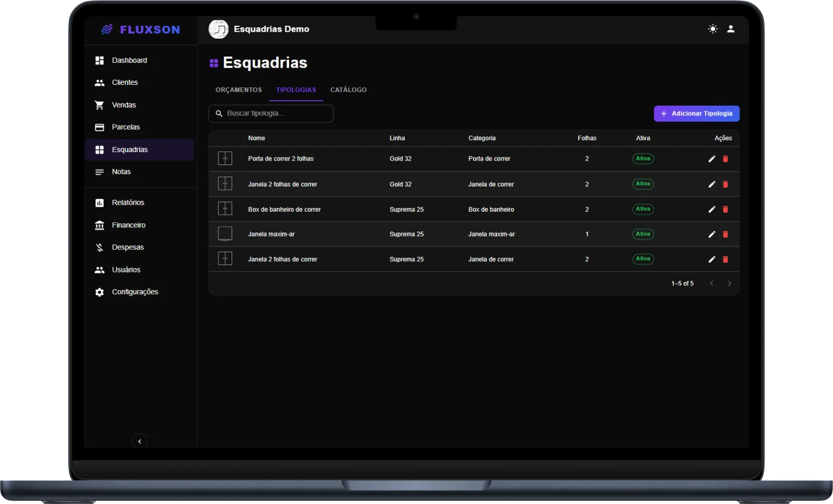Go to the next table page
This screenshot has width=833, height=504.
pos(729,284)
